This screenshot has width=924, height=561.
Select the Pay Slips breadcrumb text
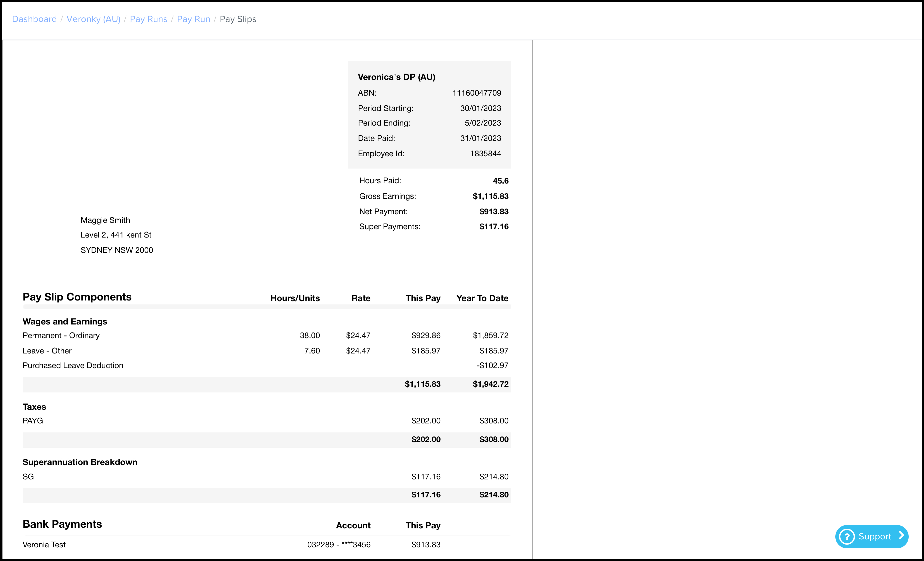pyautogui.click(x=238, y=19)
